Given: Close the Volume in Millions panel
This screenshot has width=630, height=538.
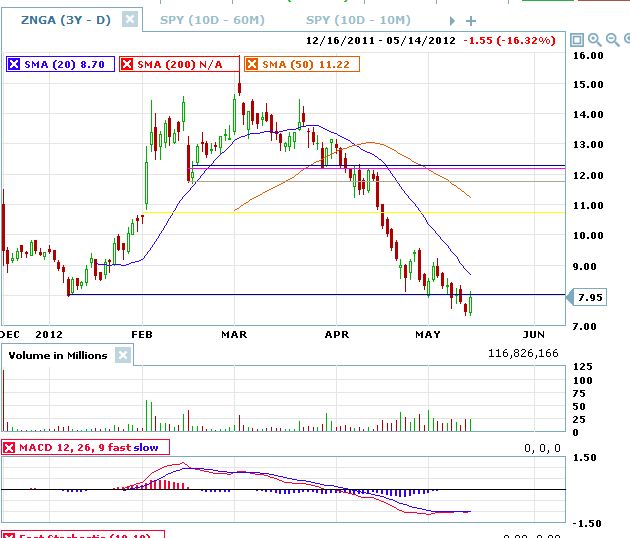Looking at the screenshot, I should click(123, 355).
